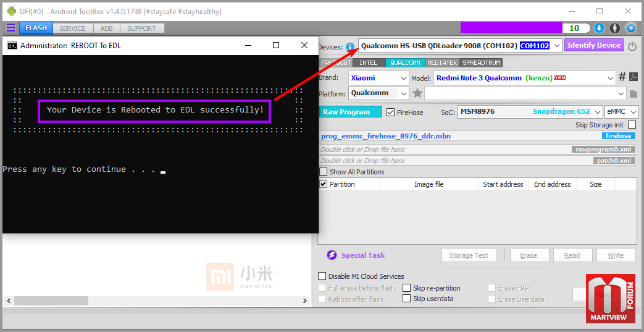
Task: Click the green counter showing 10
Action: tap(576, 28)
